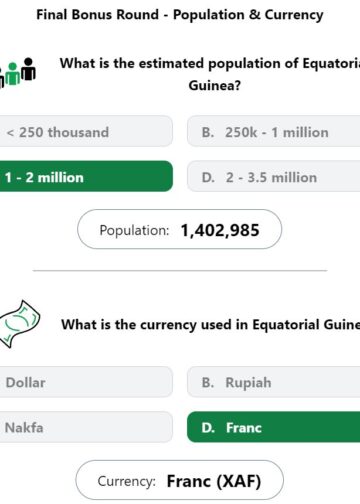Viewport: 360px width, 504px height.
Task: Click the horizontal divider between questions
Action: (180, 271)
